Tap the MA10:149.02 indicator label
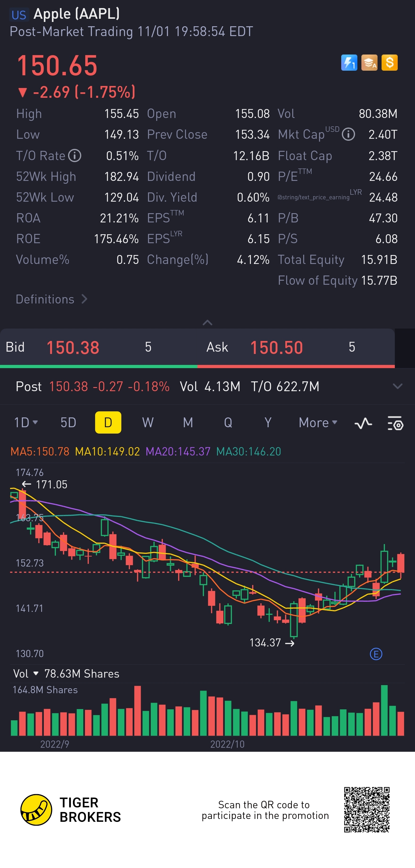This screenshot has height=868, width=415. [107, 451]
